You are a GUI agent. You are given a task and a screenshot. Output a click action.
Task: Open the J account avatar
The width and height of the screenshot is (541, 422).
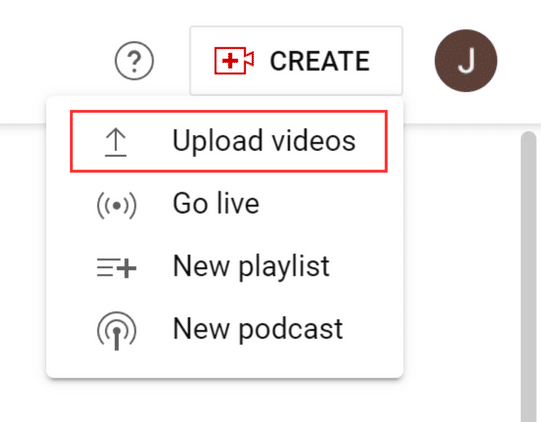click(x=466, y=61)
